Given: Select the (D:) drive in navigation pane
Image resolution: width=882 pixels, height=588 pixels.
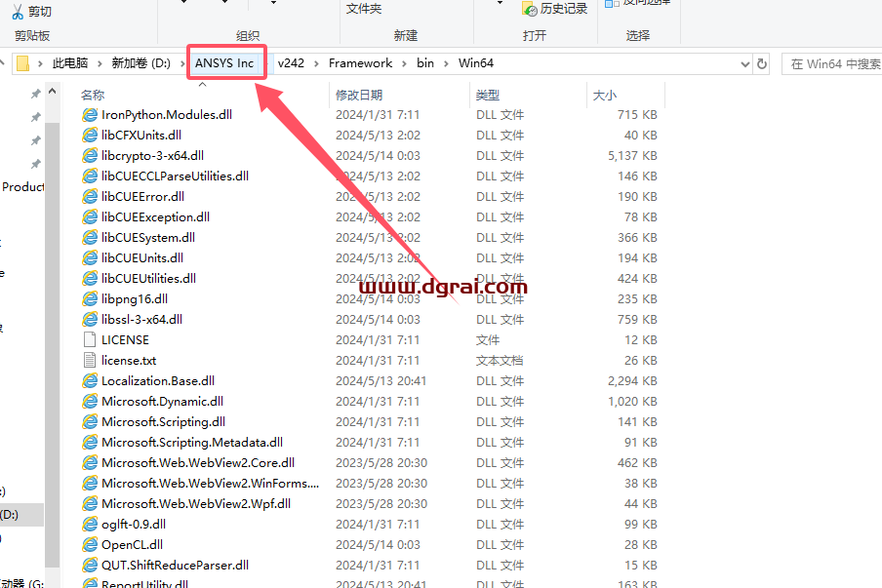Looking at the screenshot, I should tap(21, 514).
